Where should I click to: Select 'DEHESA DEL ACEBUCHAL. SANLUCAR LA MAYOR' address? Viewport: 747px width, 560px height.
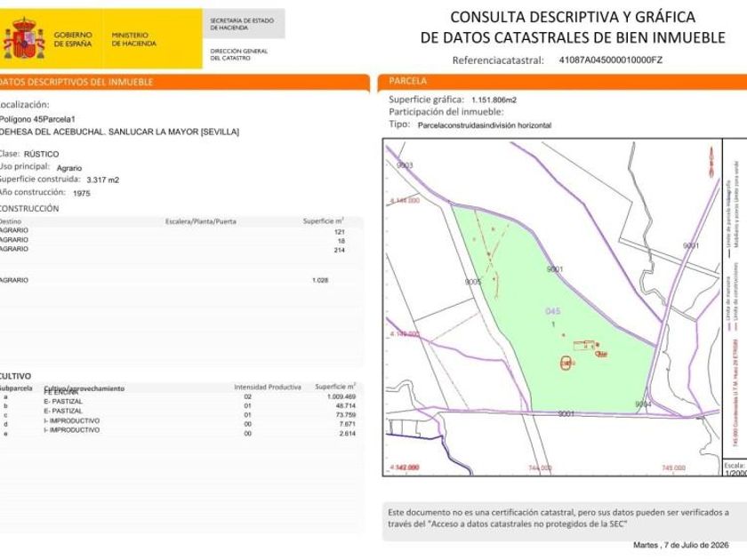click(119, 132)
